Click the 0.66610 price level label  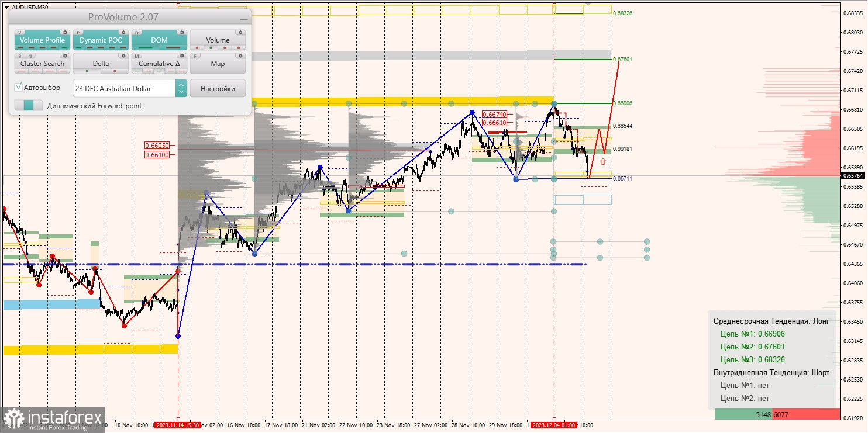tap(495, 123)
